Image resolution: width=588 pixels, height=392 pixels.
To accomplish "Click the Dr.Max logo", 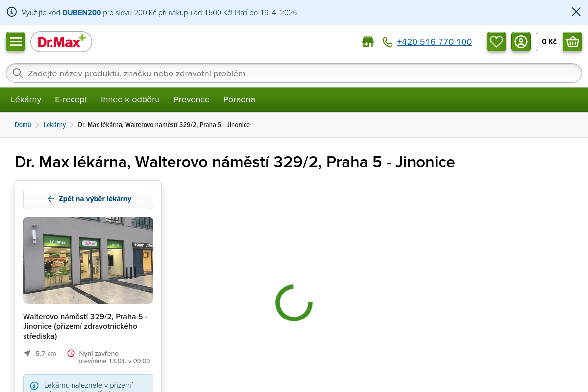I will pyautogui.click(x=61, y=42).
